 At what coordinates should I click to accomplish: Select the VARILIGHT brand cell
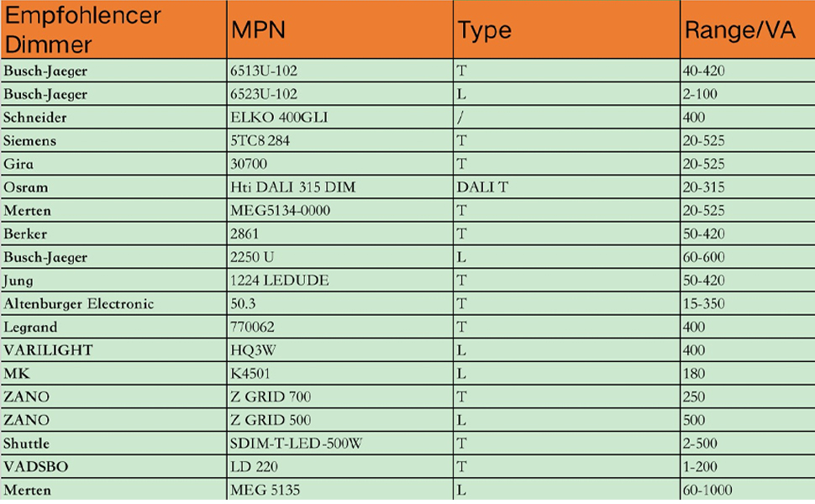point(113,350)
